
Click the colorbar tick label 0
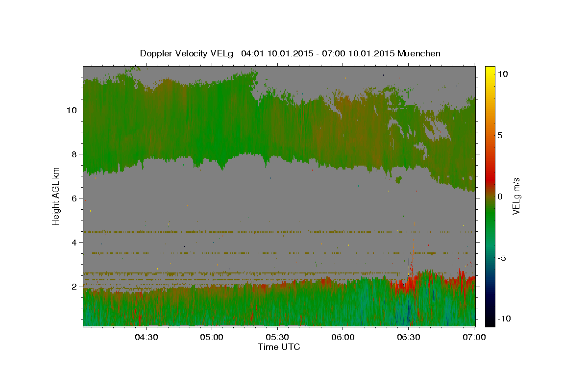[500, 196]
